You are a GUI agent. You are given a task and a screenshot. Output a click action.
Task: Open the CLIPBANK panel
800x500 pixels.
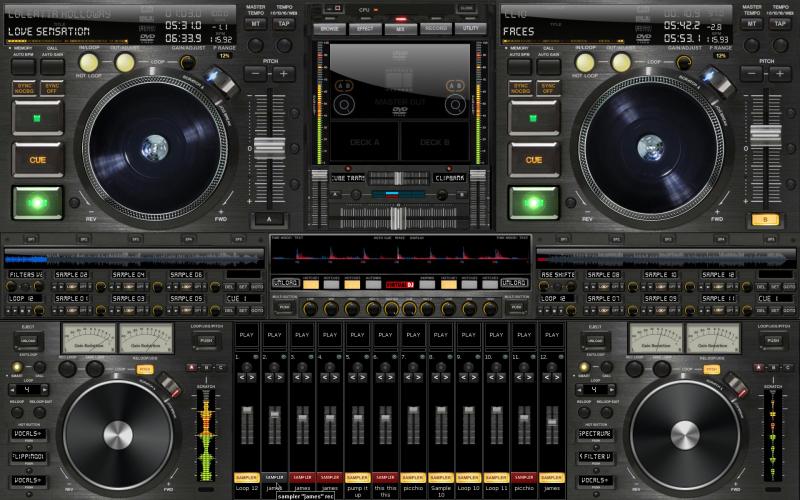click(x=451, y=178)
